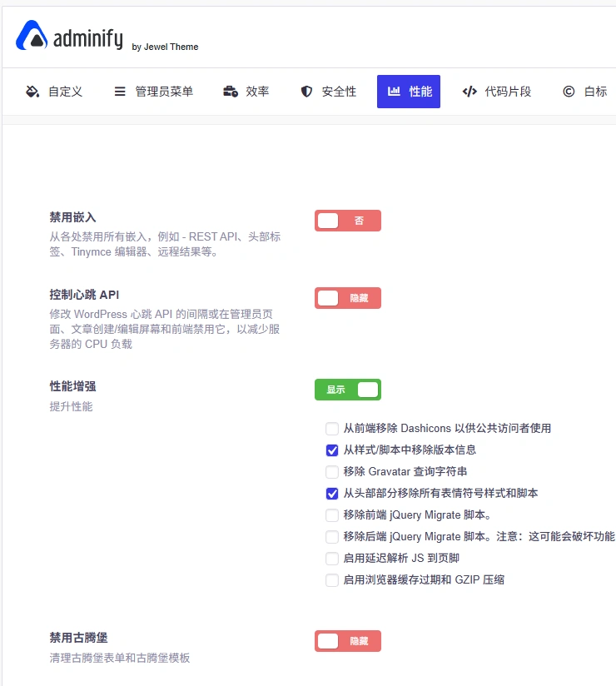The height and width of the screenshot is (686, 616).
Task: Click the code brackets icon beside 代码片段
Action: click(469, 92)
